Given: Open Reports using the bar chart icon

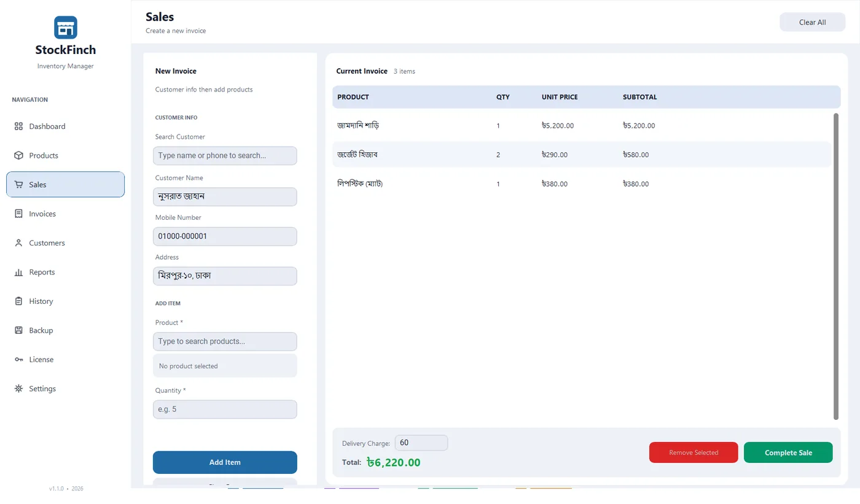Looking at the screenshot, I should click(x=18, y=272).
